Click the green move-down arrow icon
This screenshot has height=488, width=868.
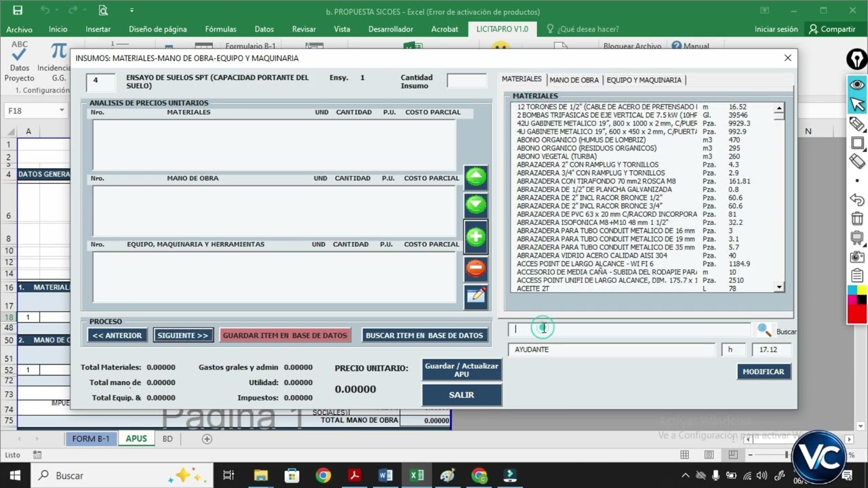(x=476, y=204)
